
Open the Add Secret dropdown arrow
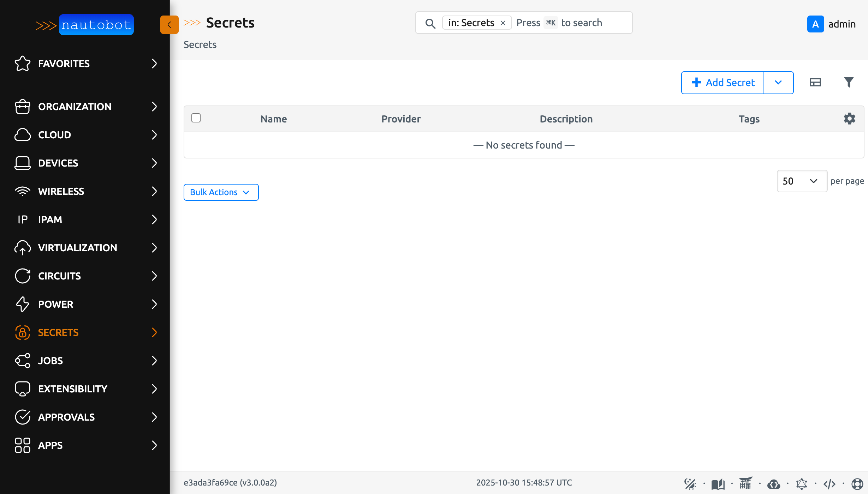pos(778,82)
